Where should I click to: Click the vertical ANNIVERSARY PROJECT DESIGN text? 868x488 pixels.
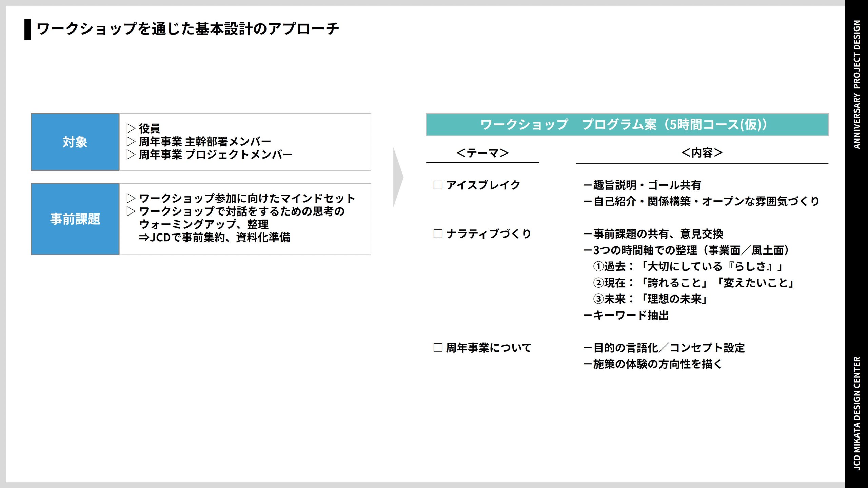(x=857, y=85)
